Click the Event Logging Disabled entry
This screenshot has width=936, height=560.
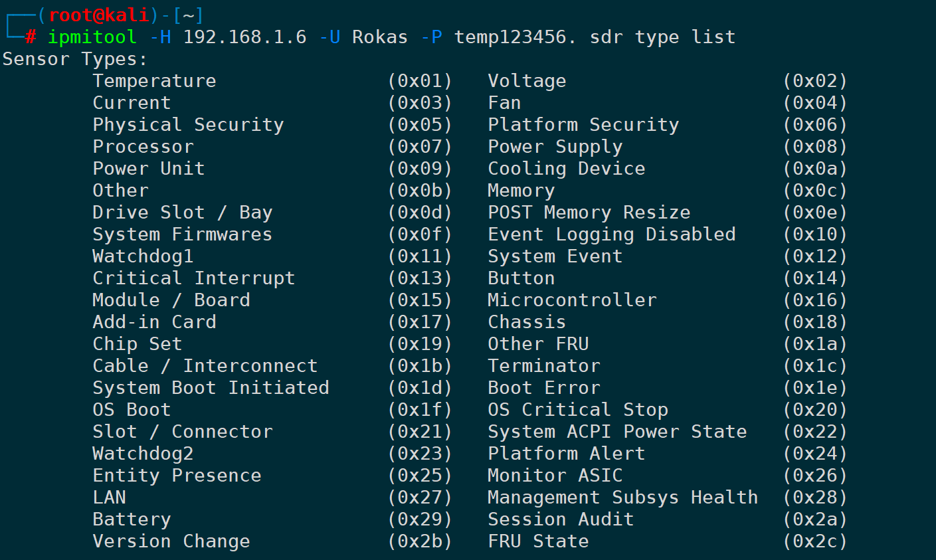611,234
